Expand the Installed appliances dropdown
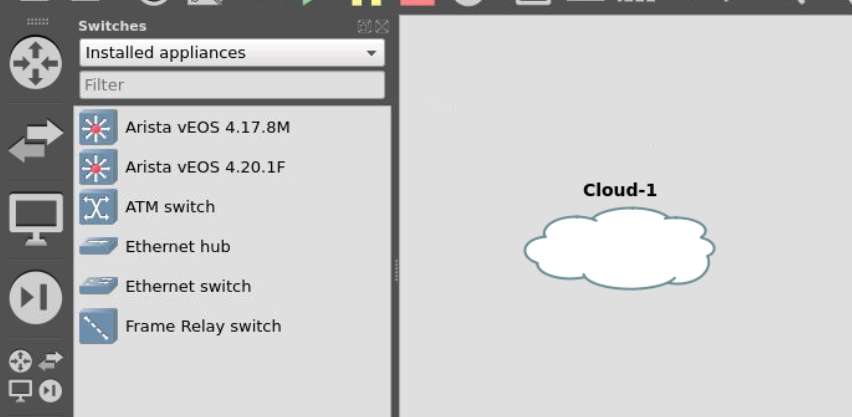This screenshot has height=417, width=852. coord(232,53)
